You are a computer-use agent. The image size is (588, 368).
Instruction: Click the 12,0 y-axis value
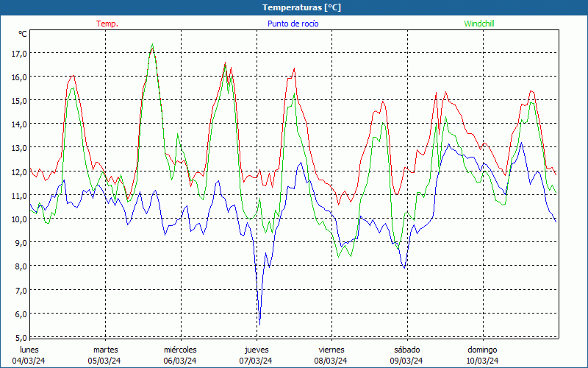19,172
